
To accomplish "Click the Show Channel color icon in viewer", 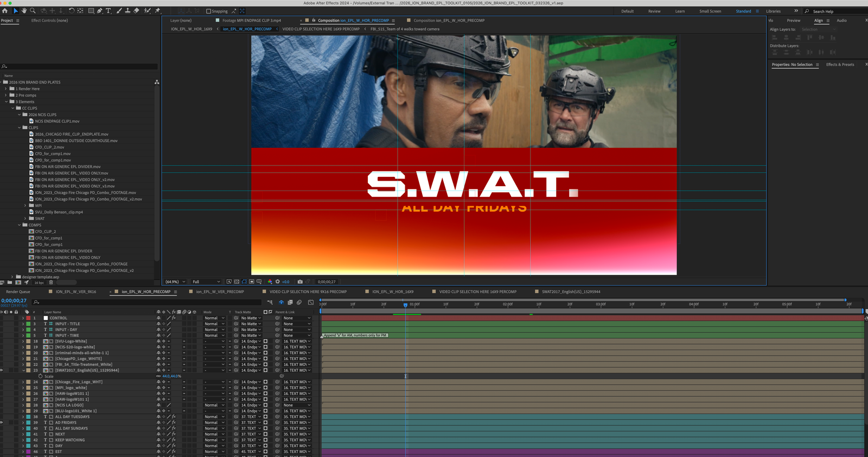I will [270, 282].
